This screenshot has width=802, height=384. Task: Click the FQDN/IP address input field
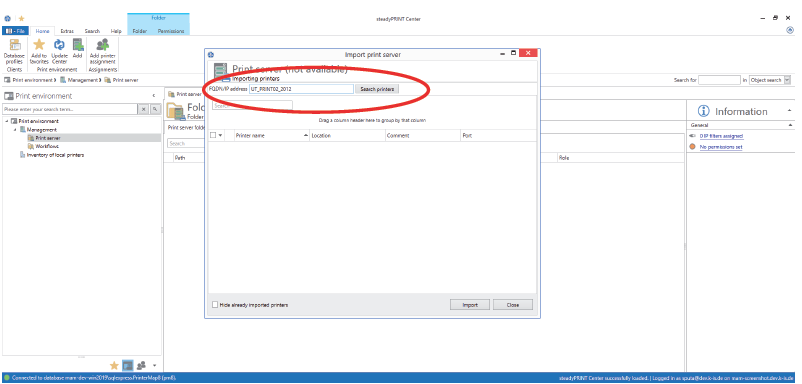(x=301, y=89)
